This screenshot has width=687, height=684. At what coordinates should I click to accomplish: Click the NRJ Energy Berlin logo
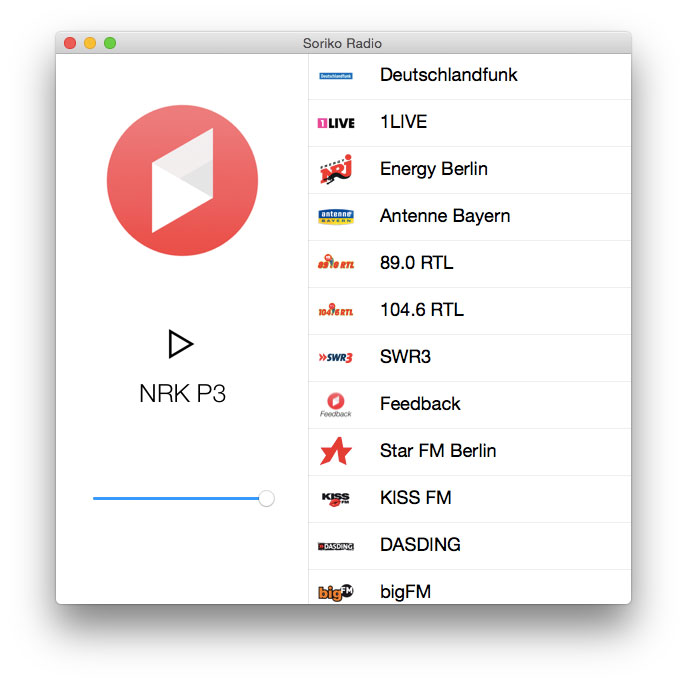coord(336,169)
